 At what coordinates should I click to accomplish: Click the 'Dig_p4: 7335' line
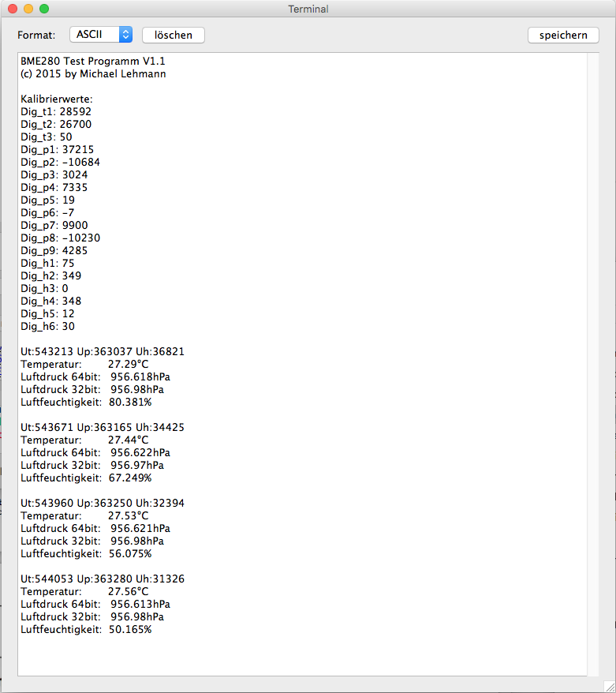pos(54,187)
